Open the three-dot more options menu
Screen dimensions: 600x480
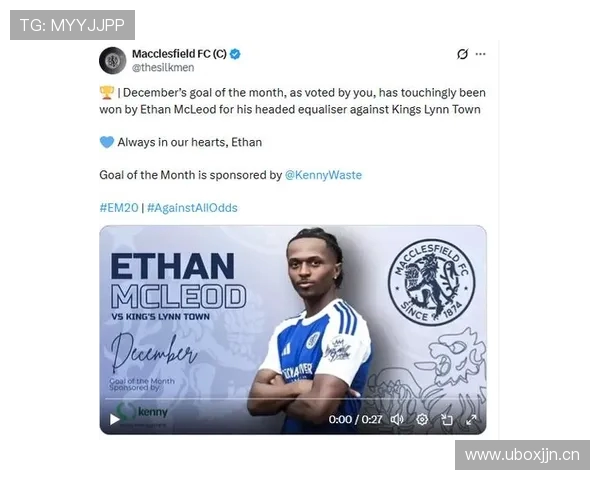[x=480, y=54]
